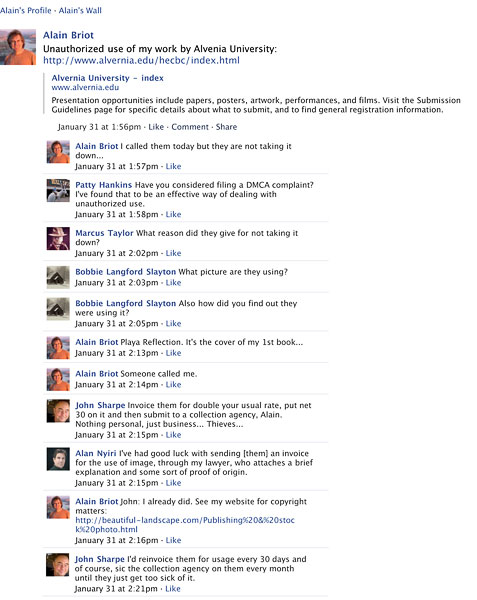Like the main post from 1:56pm

tap(156, 127)
